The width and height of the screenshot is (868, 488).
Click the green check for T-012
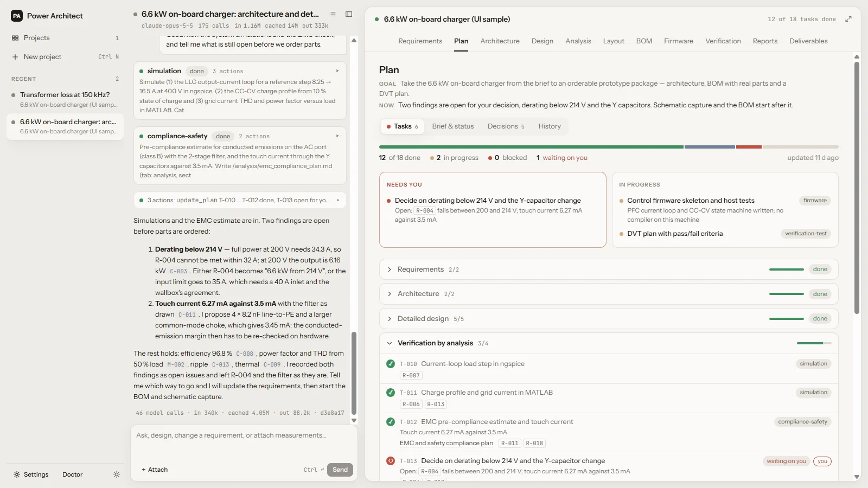tap(391, 422)
